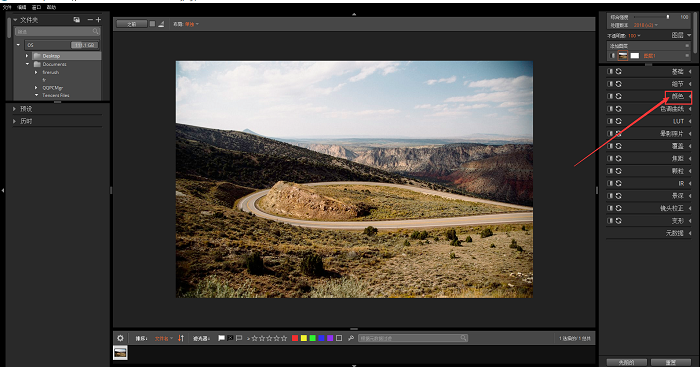Image resolution: width=700 pixels, height=367 pixels.
Task: Click the plus icon in 文件夹 panel header
Action: pyautogui.click(x=98, y=20)
